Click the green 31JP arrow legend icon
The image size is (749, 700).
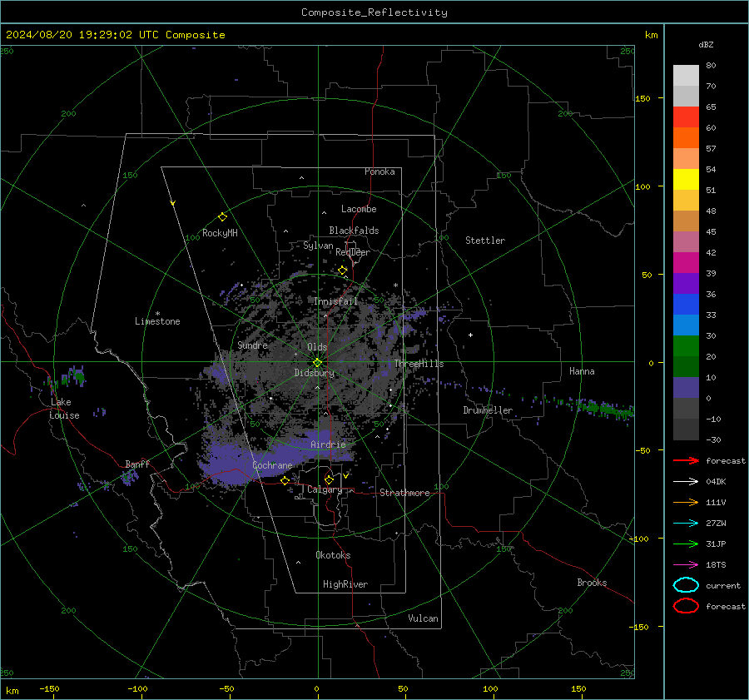[686, 544]
